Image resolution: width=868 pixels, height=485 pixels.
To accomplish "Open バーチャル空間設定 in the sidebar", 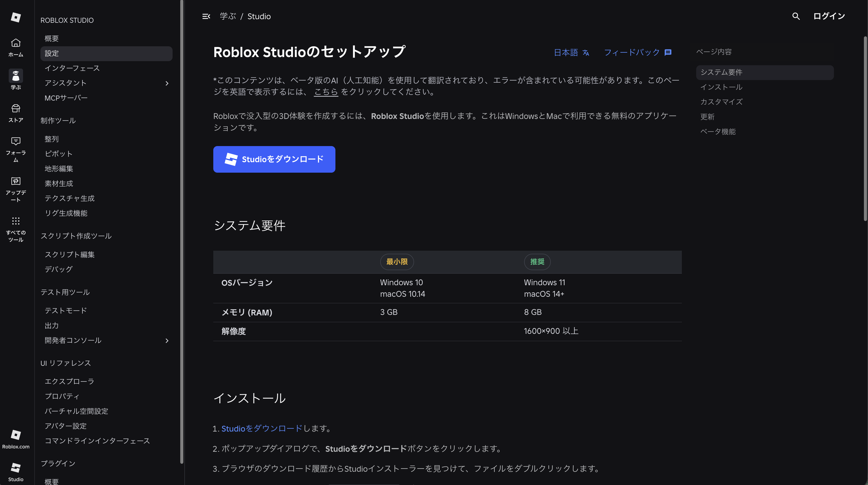I will [77, 411].
